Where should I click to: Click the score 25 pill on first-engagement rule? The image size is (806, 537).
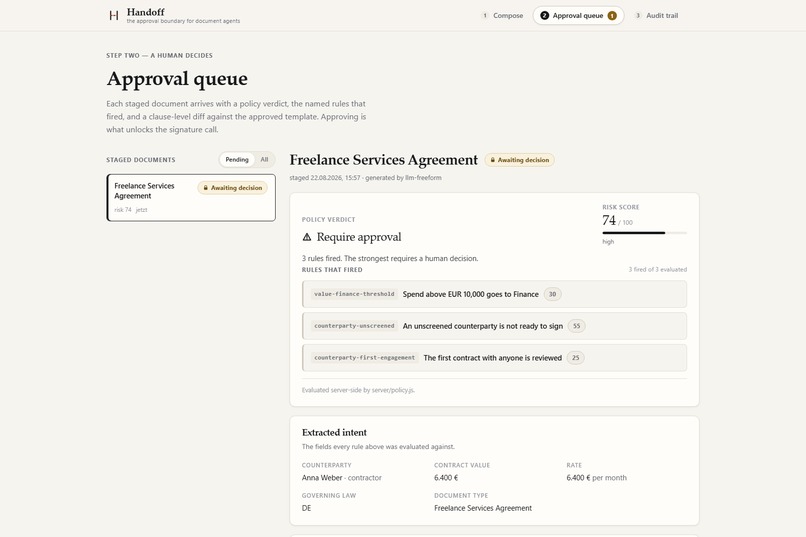(x=576, y=358)
